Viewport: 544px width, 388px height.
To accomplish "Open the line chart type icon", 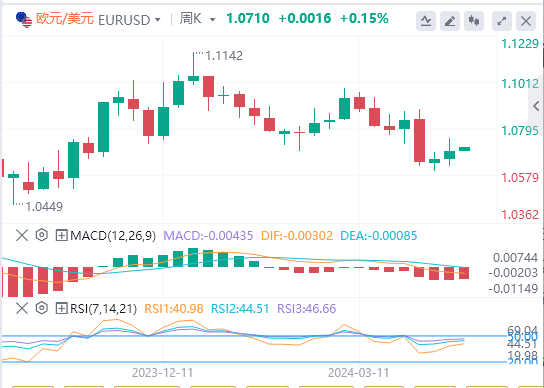I will tap(426, 21).
